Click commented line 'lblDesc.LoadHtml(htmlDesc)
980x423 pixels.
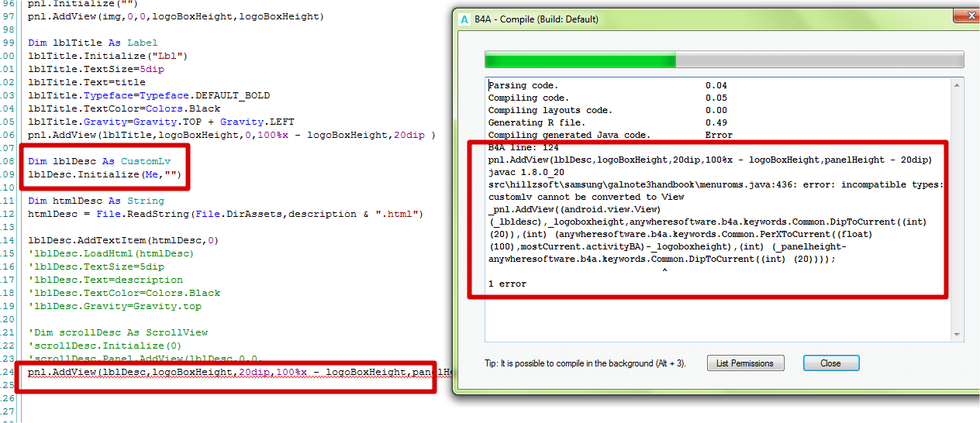point(111,253)
